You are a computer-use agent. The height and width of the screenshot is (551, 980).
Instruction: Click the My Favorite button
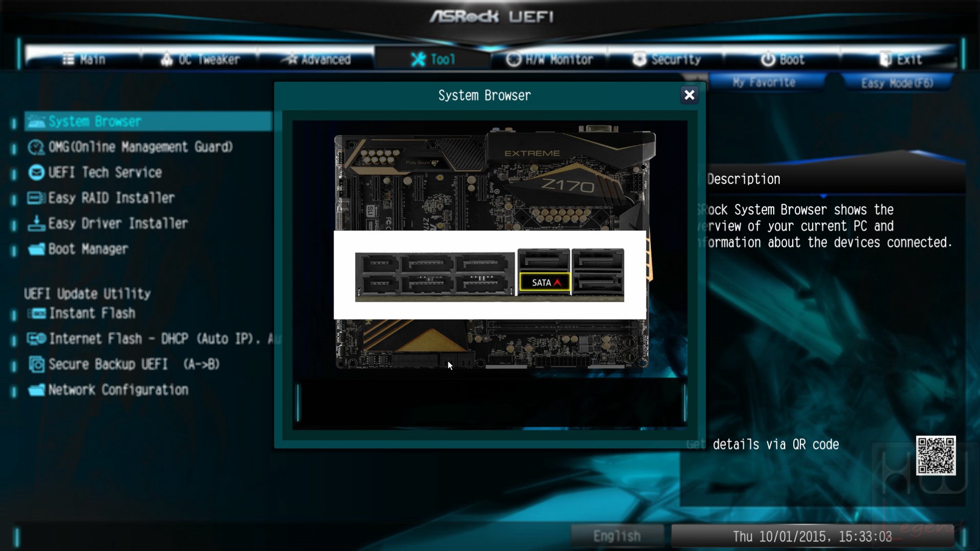point(764,82)
